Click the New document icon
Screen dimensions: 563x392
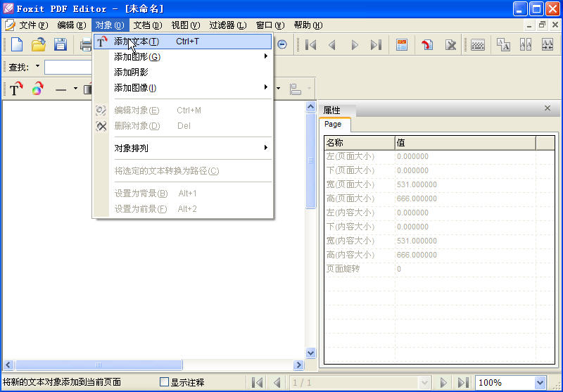point(17,44)
